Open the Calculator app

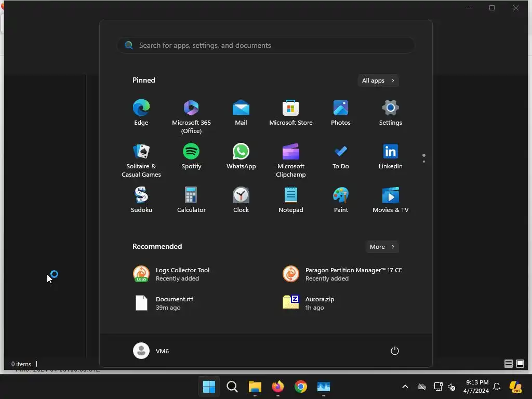point(191,200)
